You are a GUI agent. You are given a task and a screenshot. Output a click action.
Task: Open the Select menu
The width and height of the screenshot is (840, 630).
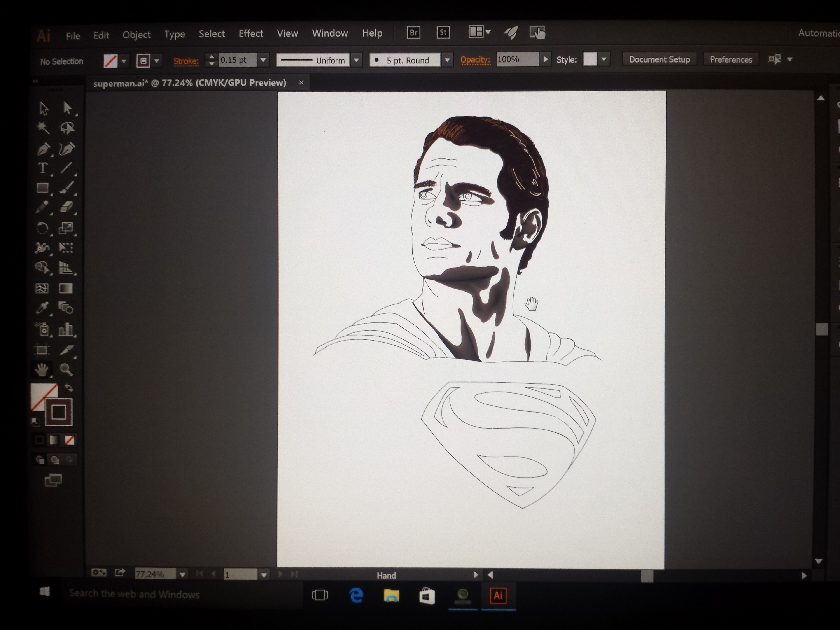(212, 34)
